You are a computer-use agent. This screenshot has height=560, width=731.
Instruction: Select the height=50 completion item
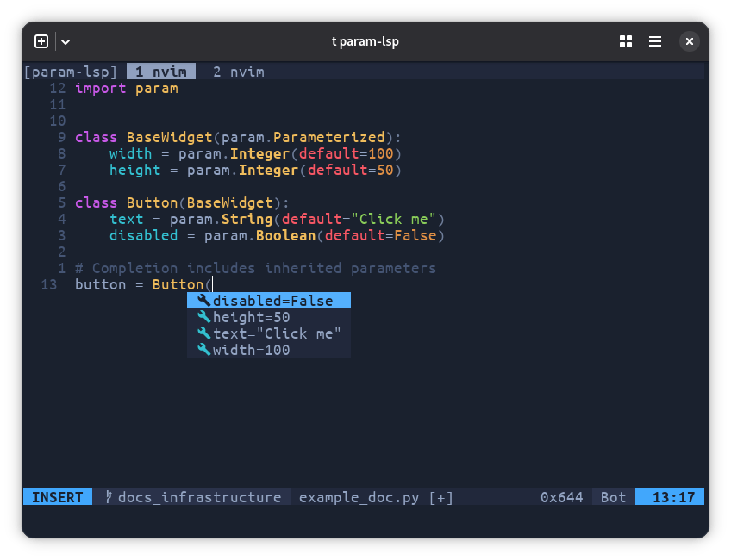coord(269,317)
